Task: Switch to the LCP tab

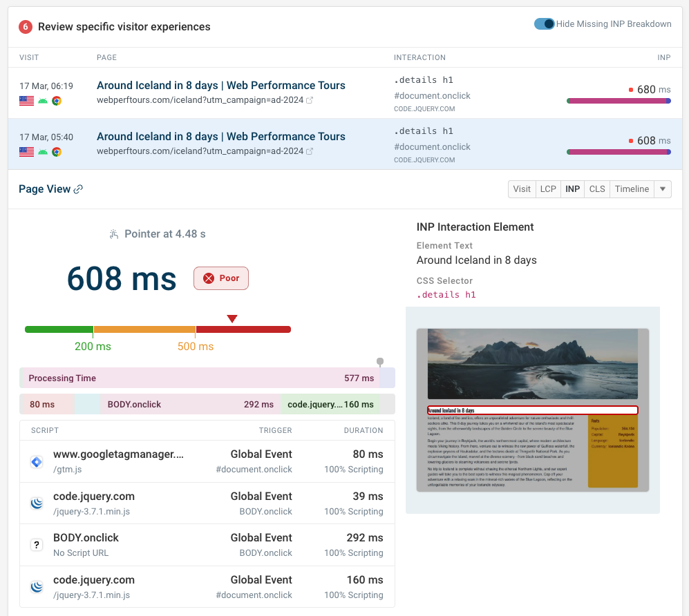Action: click(x=547, y=189)
